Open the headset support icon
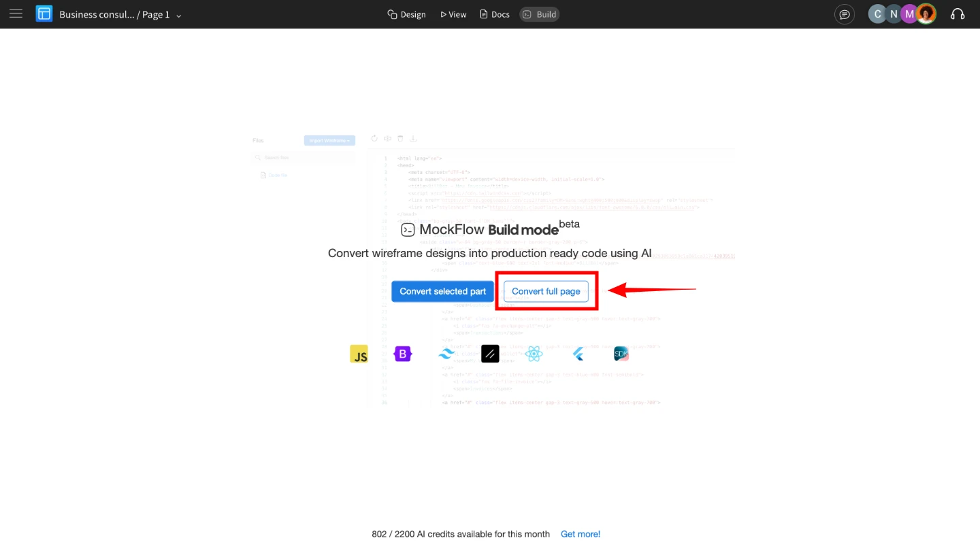The image size is (980, 555). [958, 14]
